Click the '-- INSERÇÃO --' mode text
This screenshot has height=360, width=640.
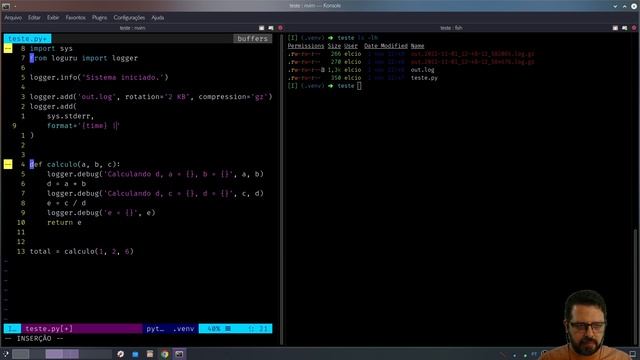pos(34,338)
